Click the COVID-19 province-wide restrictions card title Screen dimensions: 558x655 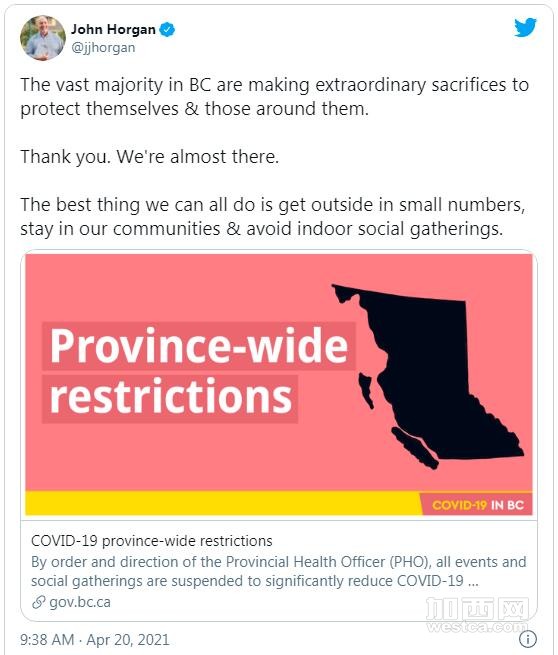(152, 541)
